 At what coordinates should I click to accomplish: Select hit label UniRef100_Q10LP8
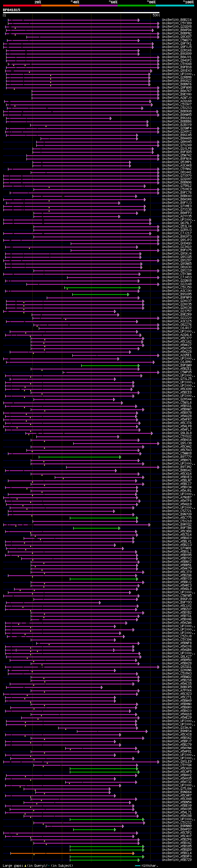[177, 148]
